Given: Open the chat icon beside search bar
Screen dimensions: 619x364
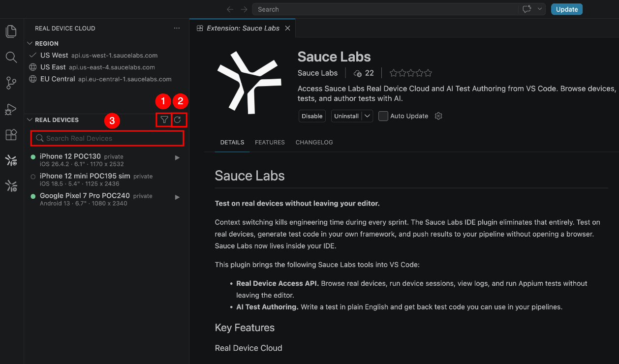Looking at the screenshot, I should tap(527, 9).
